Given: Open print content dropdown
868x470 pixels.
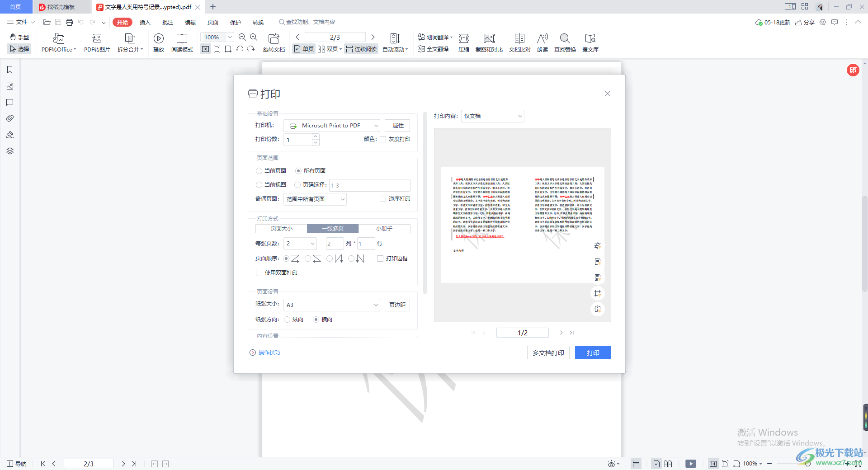Looking at the screenshot, I should (493, 116).
